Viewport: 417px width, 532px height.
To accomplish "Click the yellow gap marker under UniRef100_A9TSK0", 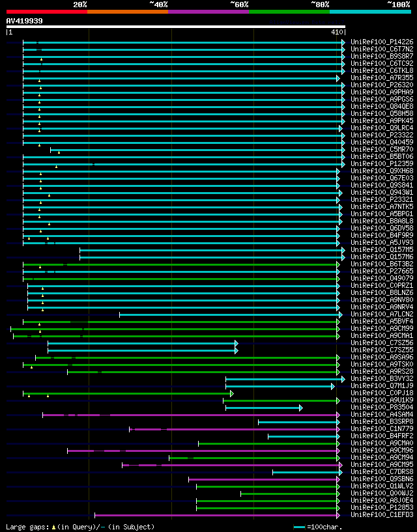I will point(31,367).
